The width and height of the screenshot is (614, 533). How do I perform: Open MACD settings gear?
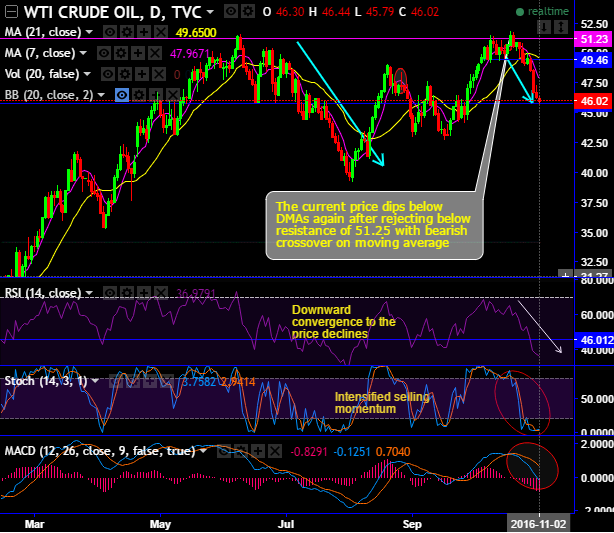[241, 451]
